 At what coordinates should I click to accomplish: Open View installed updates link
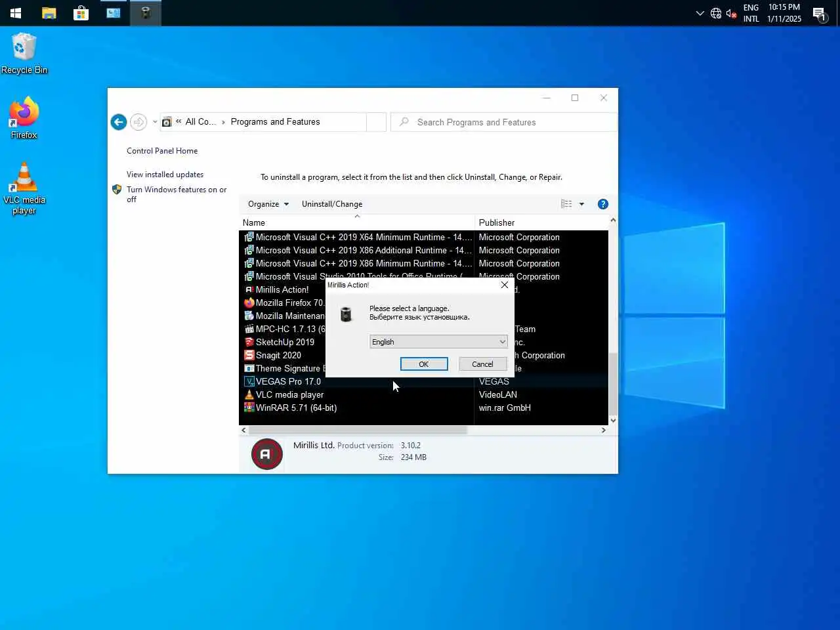coord(165,175)
